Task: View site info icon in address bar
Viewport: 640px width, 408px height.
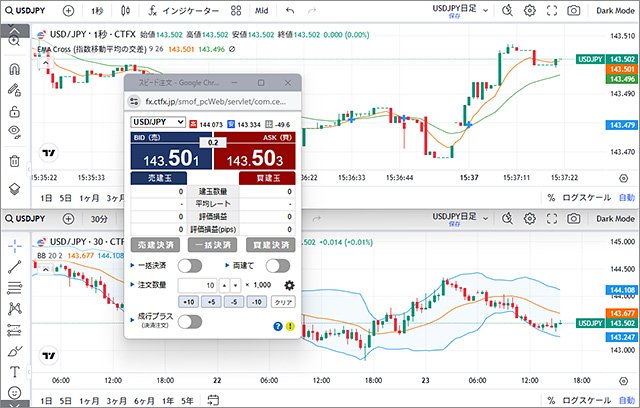Action: [x=134, y=101]
